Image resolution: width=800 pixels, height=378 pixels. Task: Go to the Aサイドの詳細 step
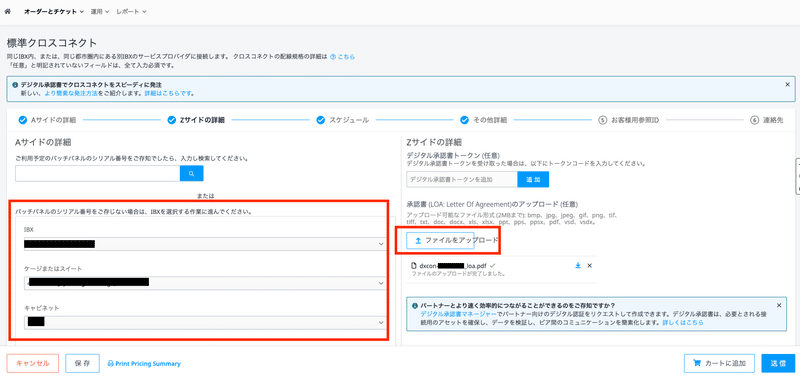[x=47, y=120]
